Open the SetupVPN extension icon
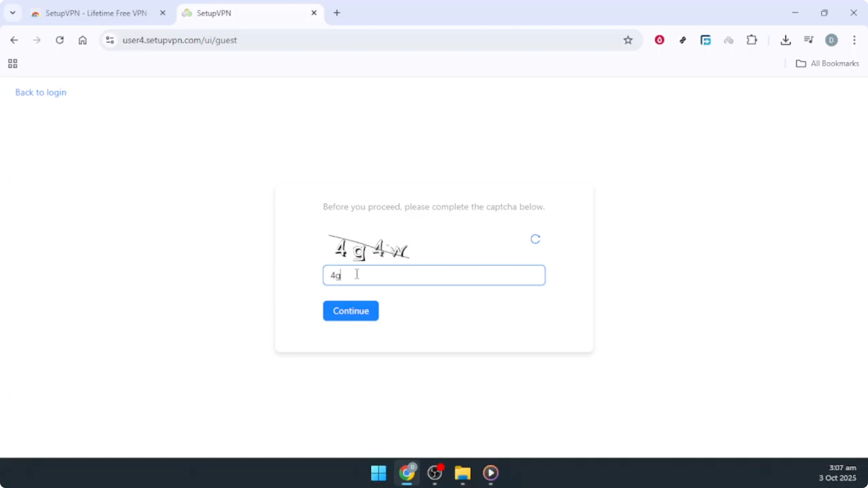The image size is (868, 488). pos(729,40)
